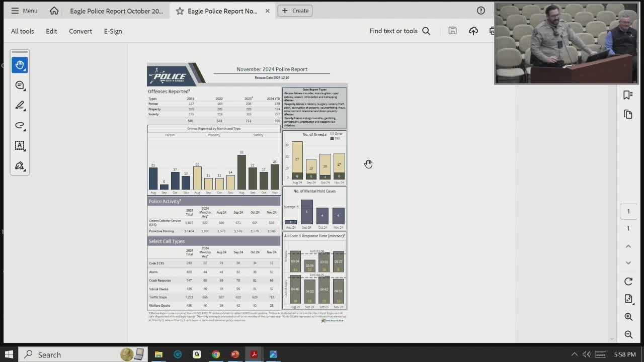This screenshot has height=362, width=644.
Task: Open File Explorer from the taskbar
Action: pyautogui.click(x=158, y=354)
